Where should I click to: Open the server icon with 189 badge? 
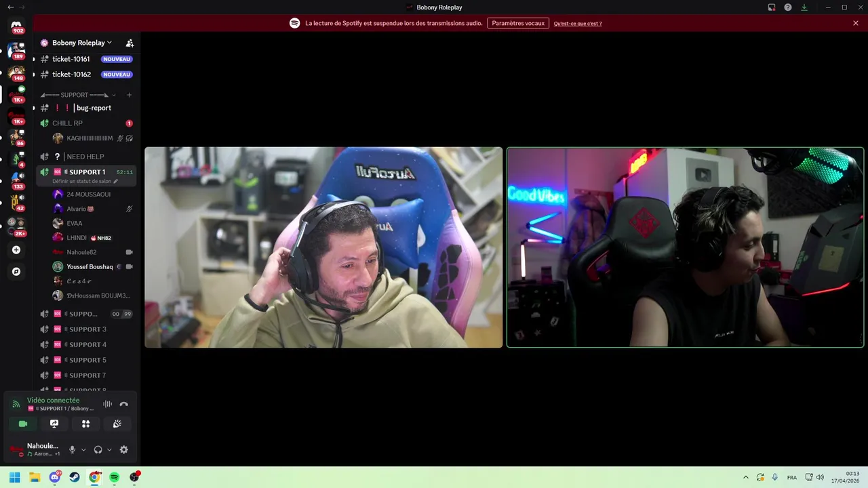[x=16, y=50]
